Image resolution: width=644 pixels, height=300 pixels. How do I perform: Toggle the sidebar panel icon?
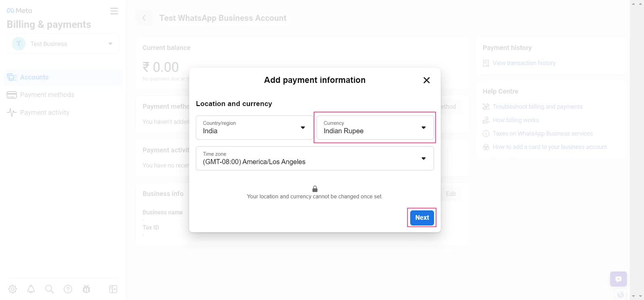[113, 289]
